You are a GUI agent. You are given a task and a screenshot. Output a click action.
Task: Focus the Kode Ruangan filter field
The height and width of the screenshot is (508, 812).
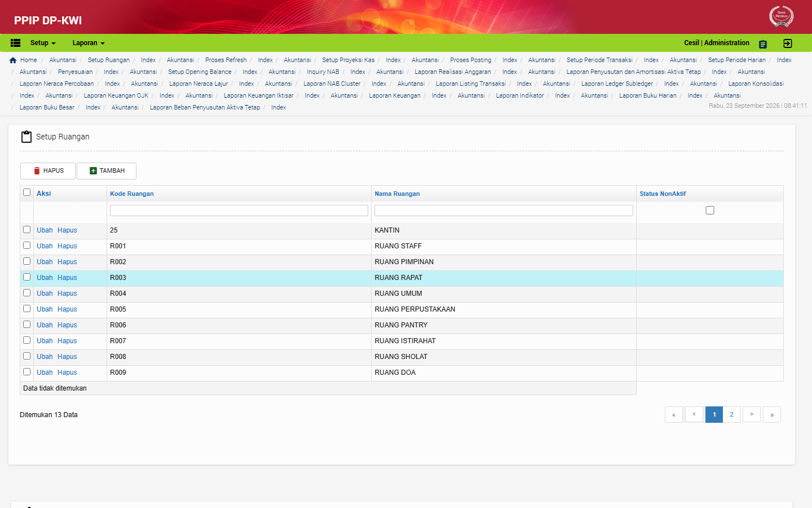[239, 211]
